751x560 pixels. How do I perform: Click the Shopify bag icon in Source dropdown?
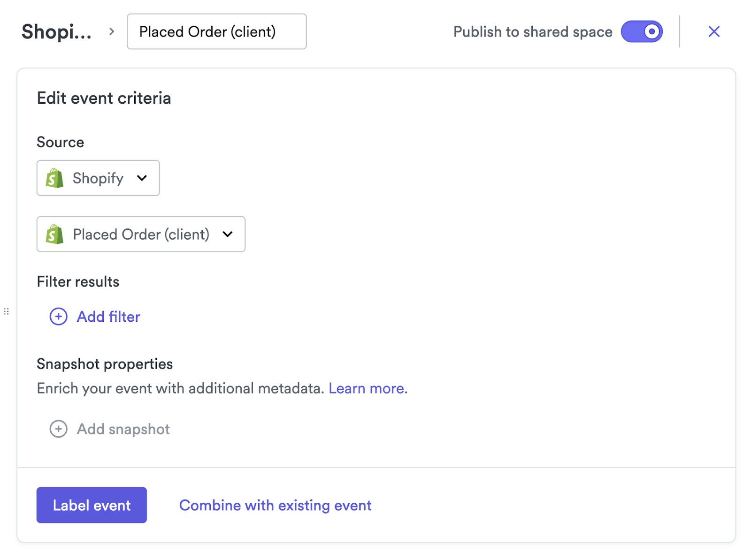click(55, 178)
